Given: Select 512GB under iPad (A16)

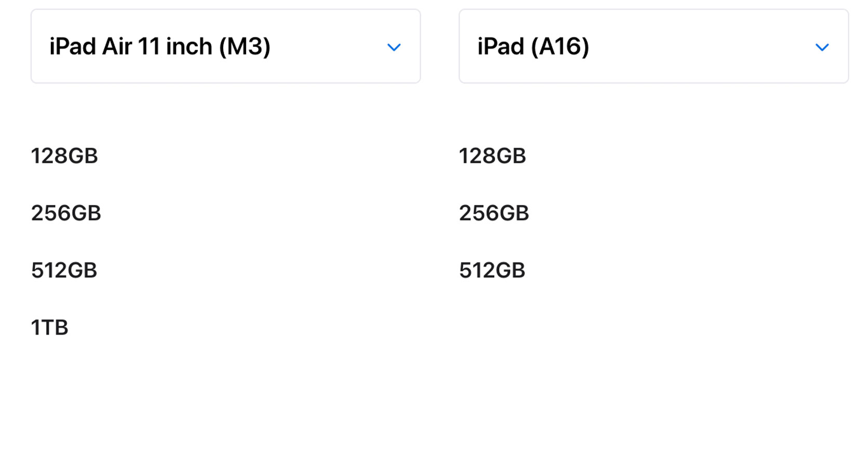Looking at the screenshot, I should pyautogui.click(x=492, y=270).
